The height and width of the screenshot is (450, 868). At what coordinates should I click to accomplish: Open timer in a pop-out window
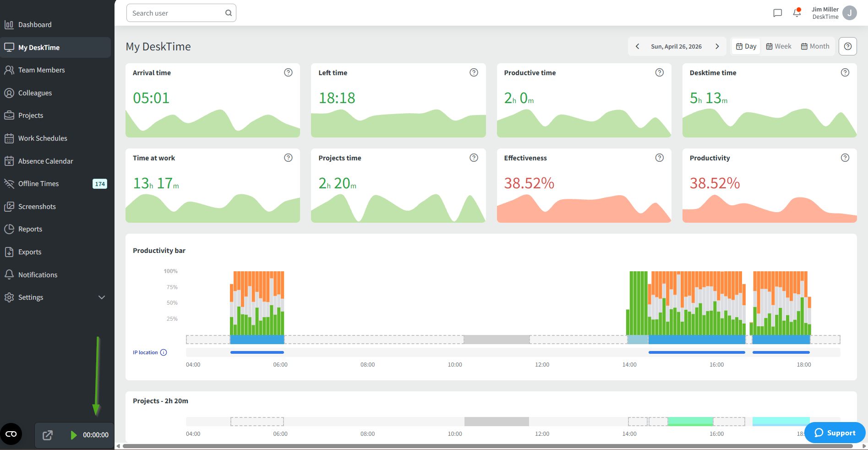coord(48,435)
